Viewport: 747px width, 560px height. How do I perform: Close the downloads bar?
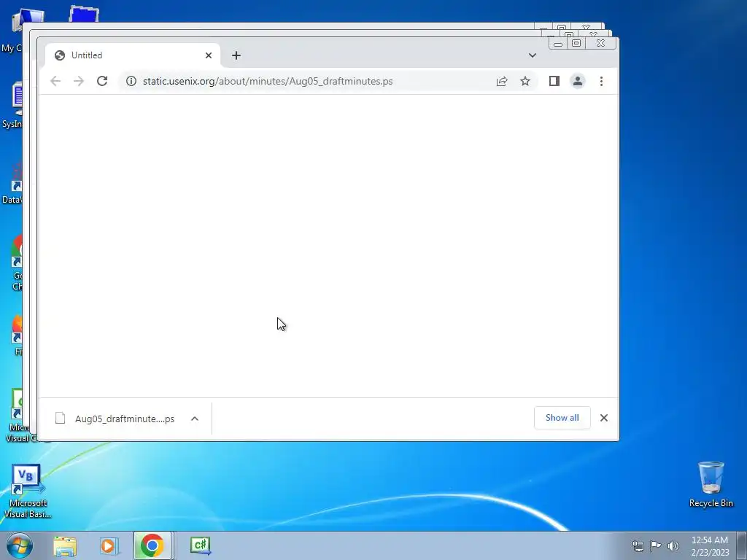[603, 418]
